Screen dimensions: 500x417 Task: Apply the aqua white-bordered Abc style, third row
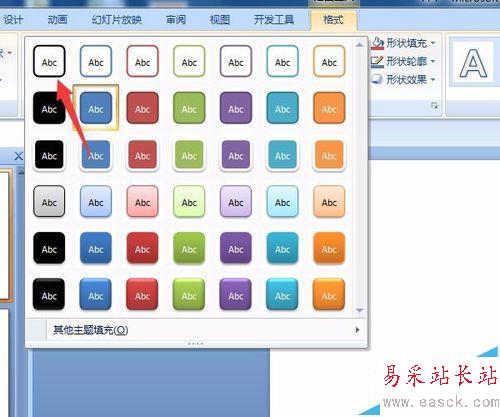click(282, 155)
